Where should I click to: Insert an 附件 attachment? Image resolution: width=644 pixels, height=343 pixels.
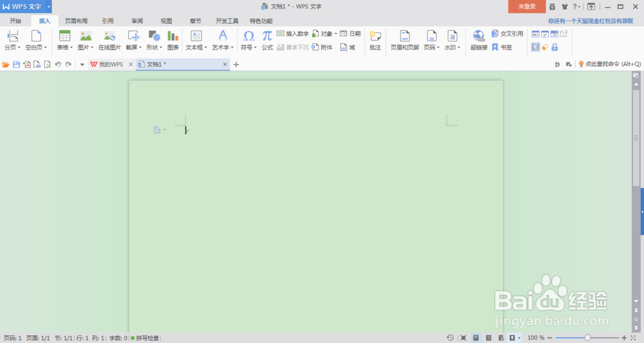(322, 48)
